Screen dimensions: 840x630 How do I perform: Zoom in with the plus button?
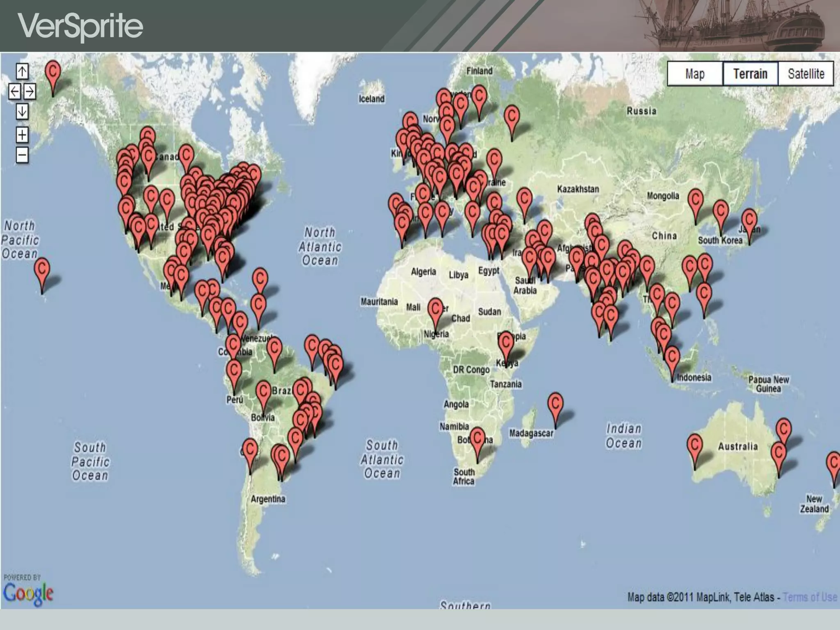pos(22,135)
